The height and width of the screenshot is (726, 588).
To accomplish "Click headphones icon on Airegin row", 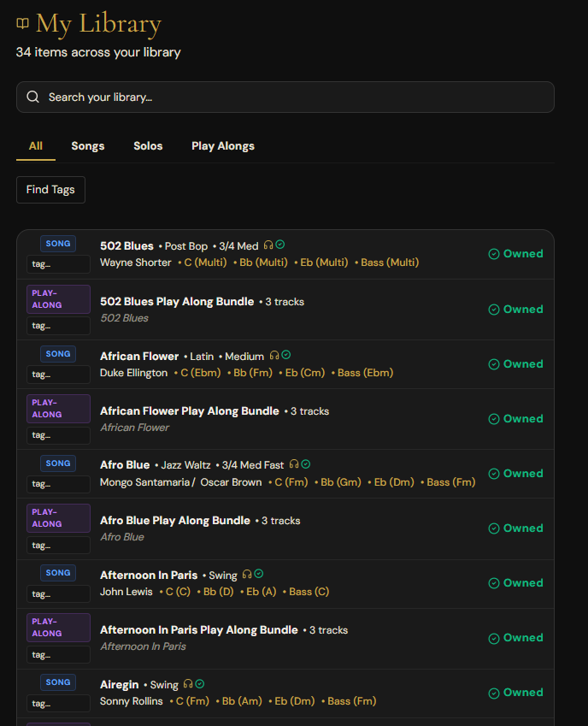I will 188,684.
